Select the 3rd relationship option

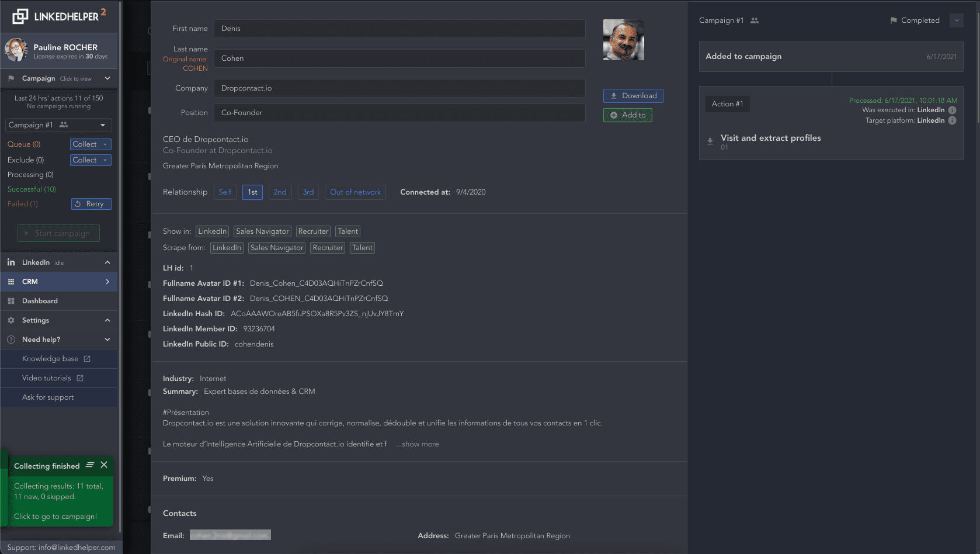(308, 192)
